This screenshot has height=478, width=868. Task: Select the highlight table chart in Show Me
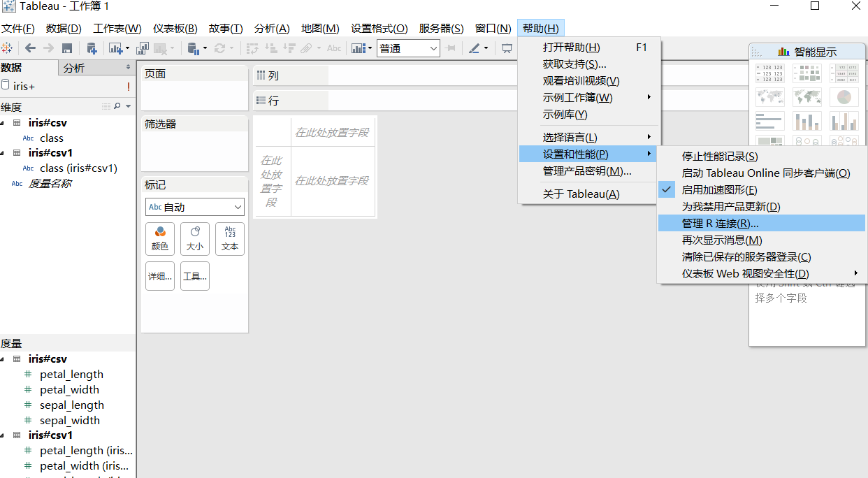pos(844,73)
